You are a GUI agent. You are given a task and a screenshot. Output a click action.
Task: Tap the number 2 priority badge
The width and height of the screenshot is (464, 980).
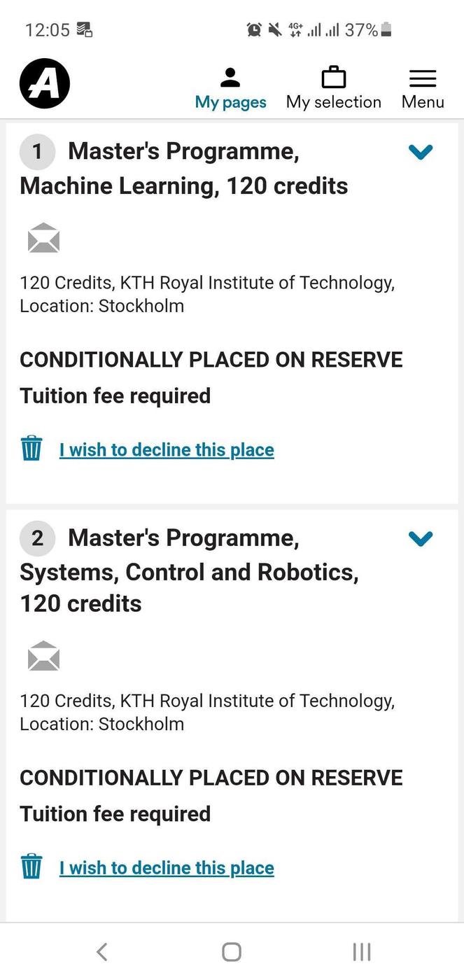coord(37,538)
